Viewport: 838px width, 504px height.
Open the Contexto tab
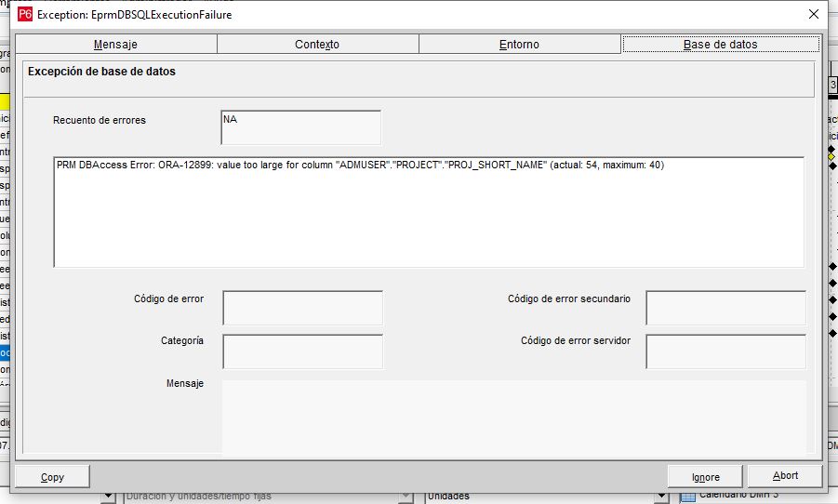coord(317,45)
